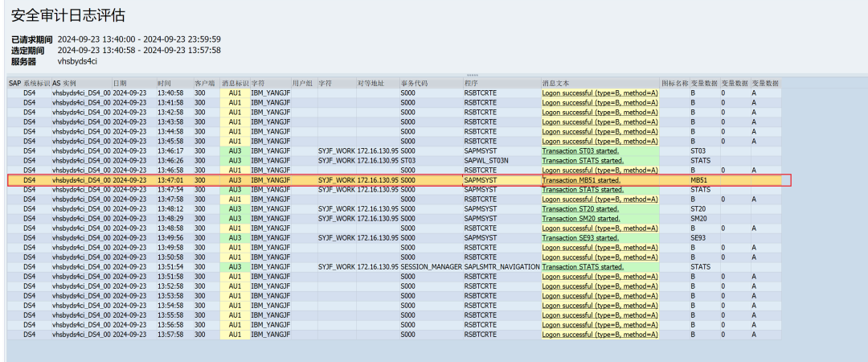Select the 消息标识 column header
The height and width of the screenshot is (362, 868).
[x=235, y=83]
